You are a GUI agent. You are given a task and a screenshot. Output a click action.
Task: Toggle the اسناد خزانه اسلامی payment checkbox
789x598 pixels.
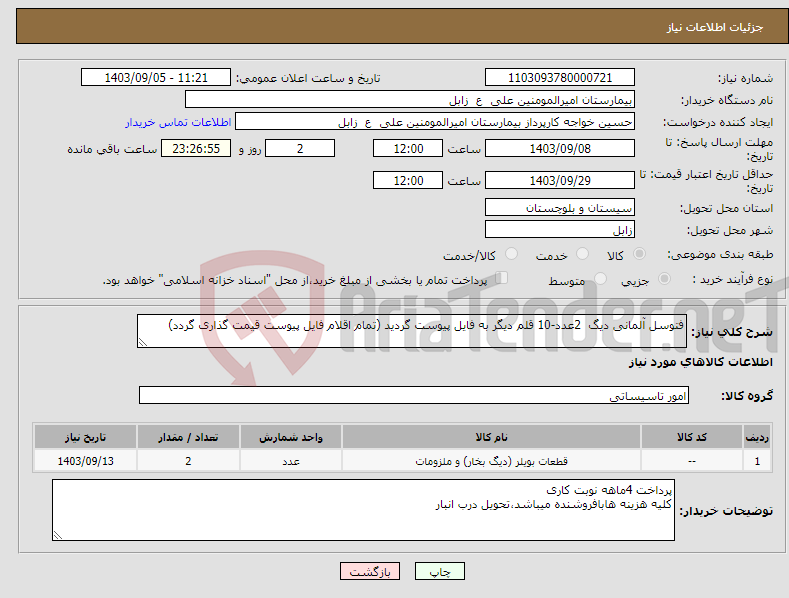click(x=501, y=278)
